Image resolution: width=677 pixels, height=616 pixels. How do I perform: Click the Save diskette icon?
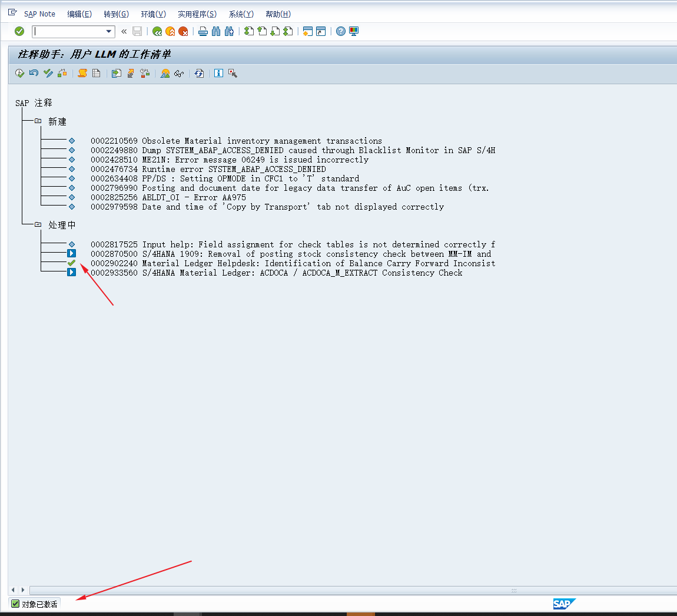click(137, 31)
